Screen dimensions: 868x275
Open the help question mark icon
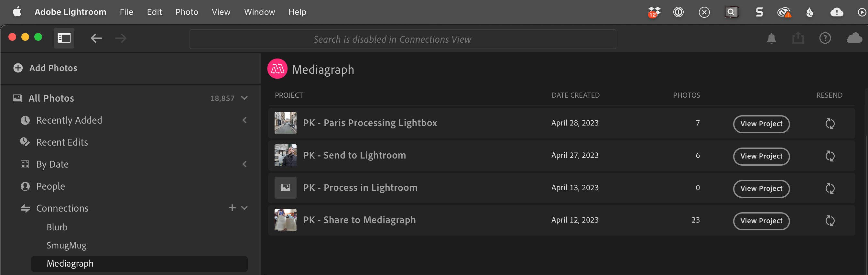click(x=825, y=38)
